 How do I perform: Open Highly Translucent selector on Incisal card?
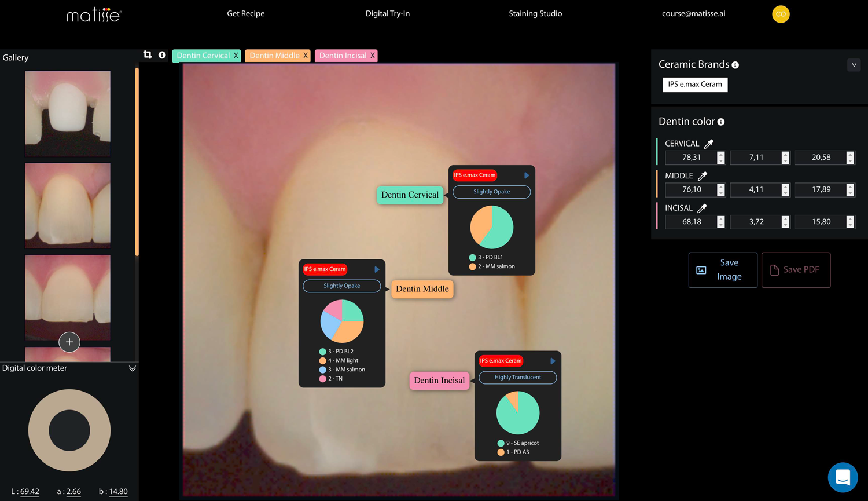point(518,378)
